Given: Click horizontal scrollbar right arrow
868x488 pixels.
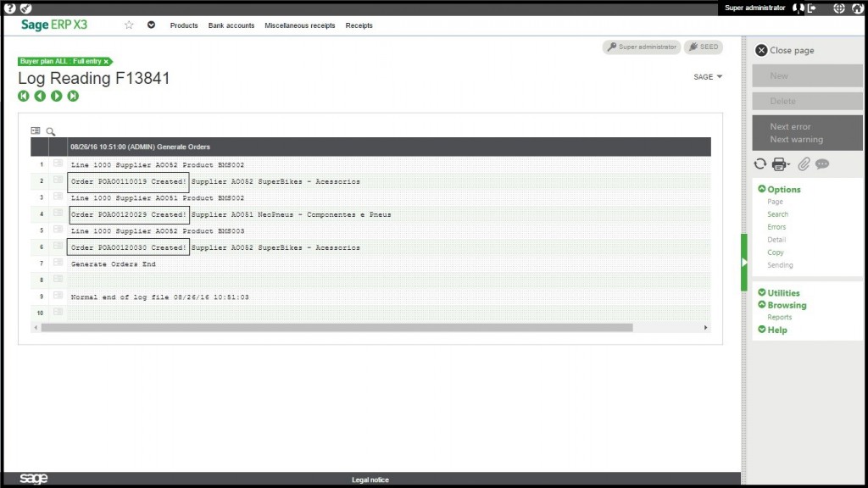Looking at the screenshot, I should pos(705,328).
